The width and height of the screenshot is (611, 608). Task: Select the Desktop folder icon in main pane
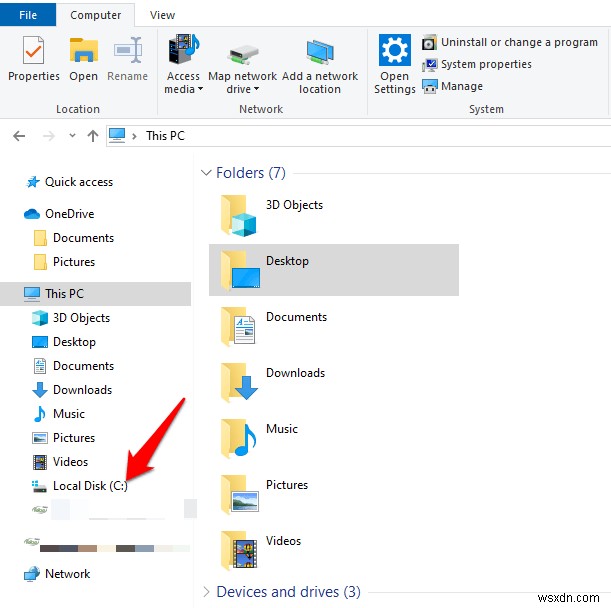point(240,270)
